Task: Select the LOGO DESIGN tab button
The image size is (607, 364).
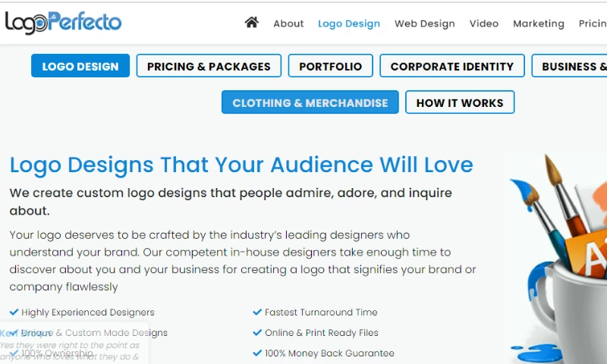Action: click(80, 66)
